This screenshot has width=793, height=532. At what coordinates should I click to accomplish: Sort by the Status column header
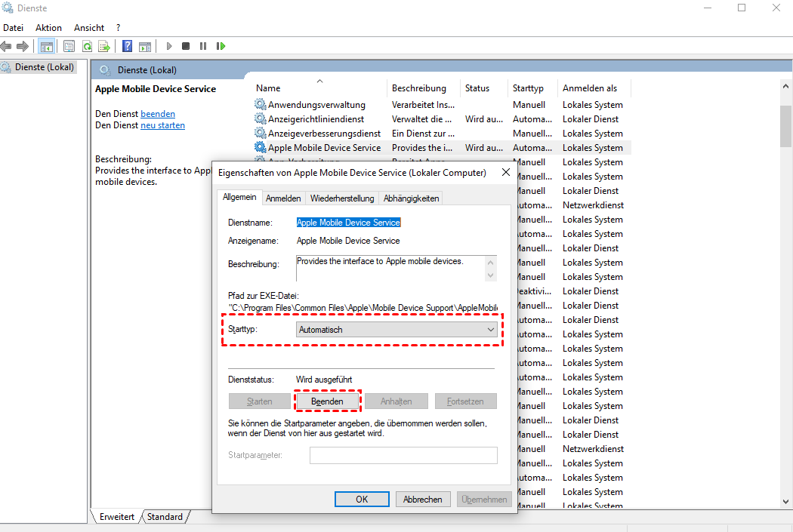point(483,88)
